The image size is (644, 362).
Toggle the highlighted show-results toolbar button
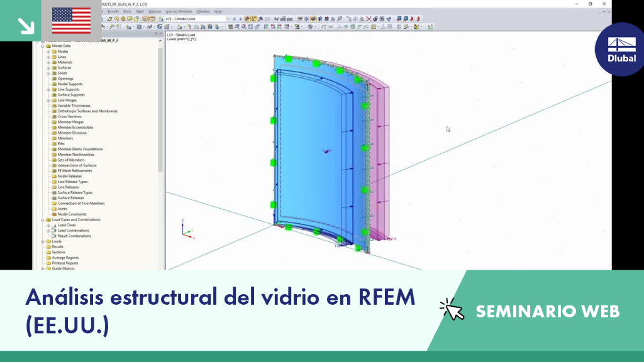pos(254,19)
